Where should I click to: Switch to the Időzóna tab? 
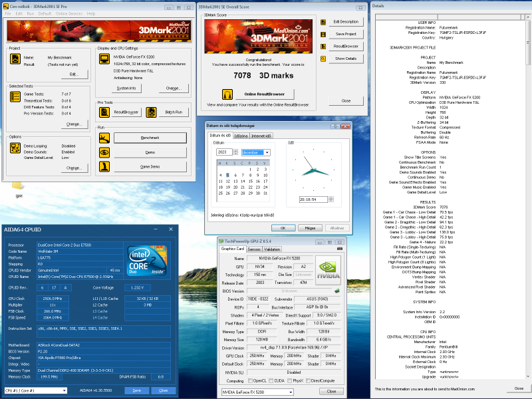point(241,136)
